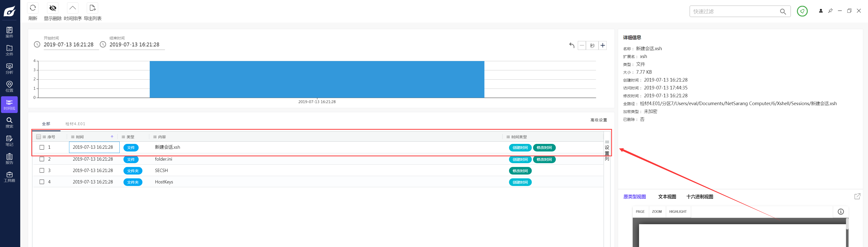
Task: Click the undo arrow above the chart
Action: tap(571, 45)
